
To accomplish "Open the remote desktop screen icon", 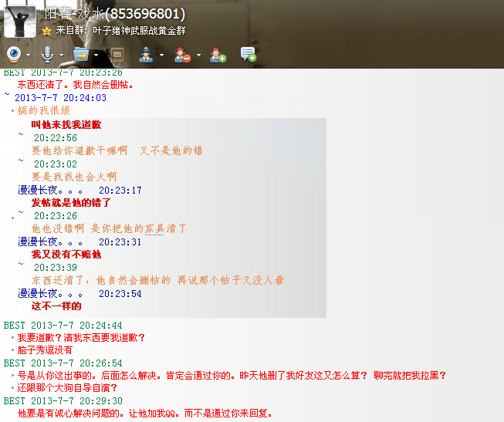I will pos(117,54).
